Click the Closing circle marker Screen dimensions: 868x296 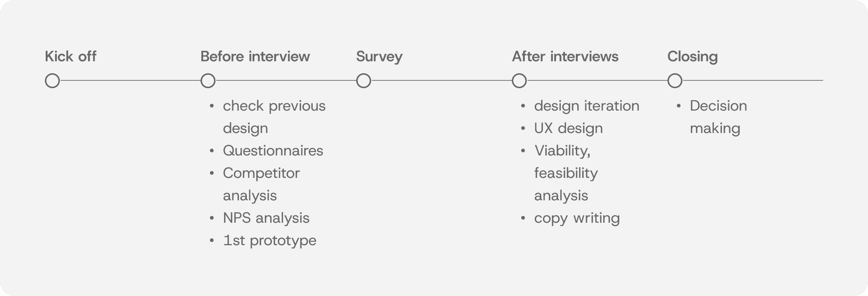coord(674,80)
